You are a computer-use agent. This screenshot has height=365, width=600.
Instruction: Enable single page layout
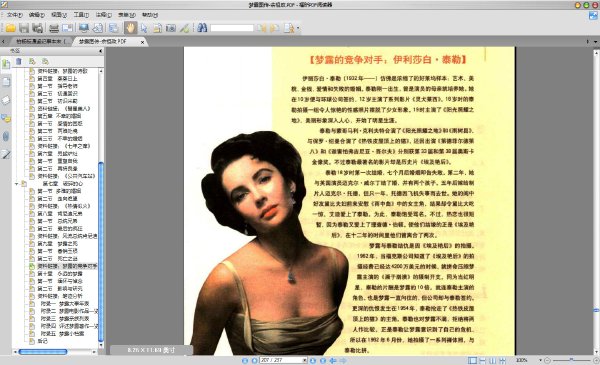pos(473,360)
